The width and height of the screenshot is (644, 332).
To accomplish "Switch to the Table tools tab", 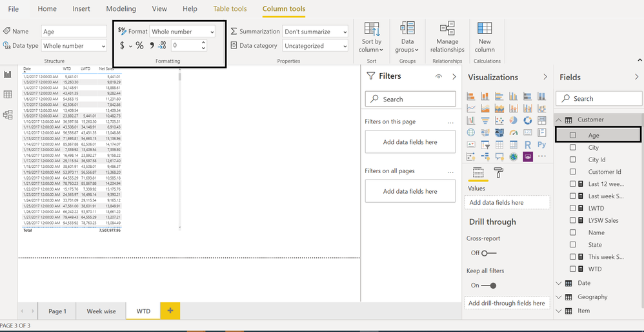I will (230, 8).
